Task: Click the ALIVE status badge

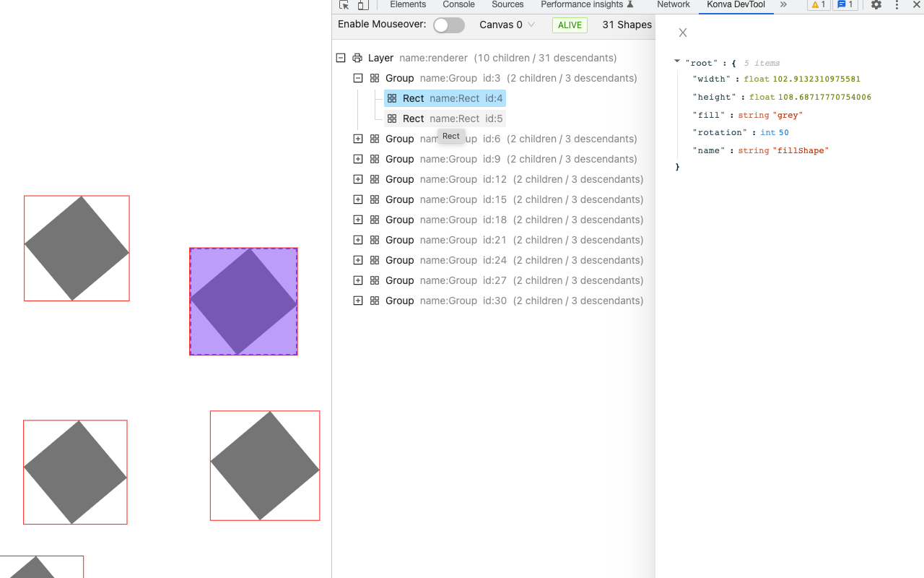Action: (x=570, y=25)
